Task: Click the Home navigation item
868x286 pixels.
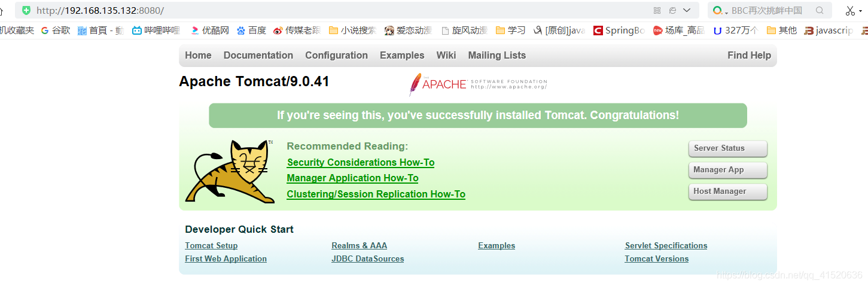Action: click(x=198, y=55)
